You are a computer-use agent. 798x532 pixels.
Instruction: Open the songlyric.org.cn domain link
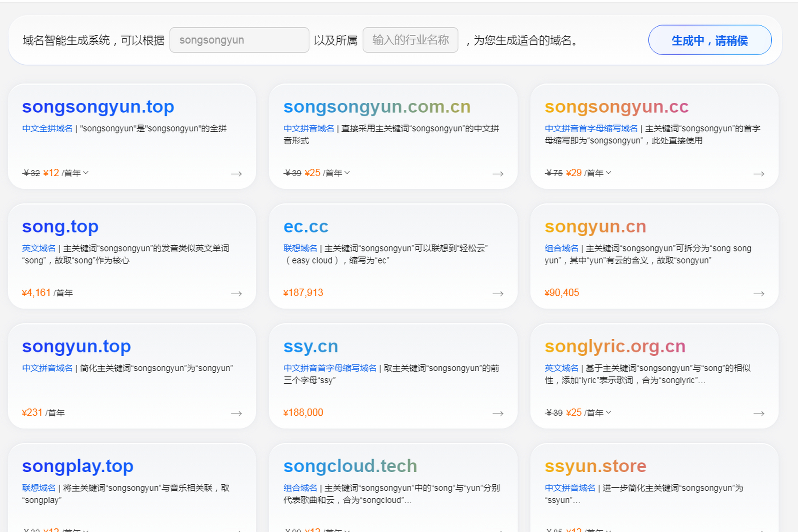pyautogui.click(x=615, y=346)
